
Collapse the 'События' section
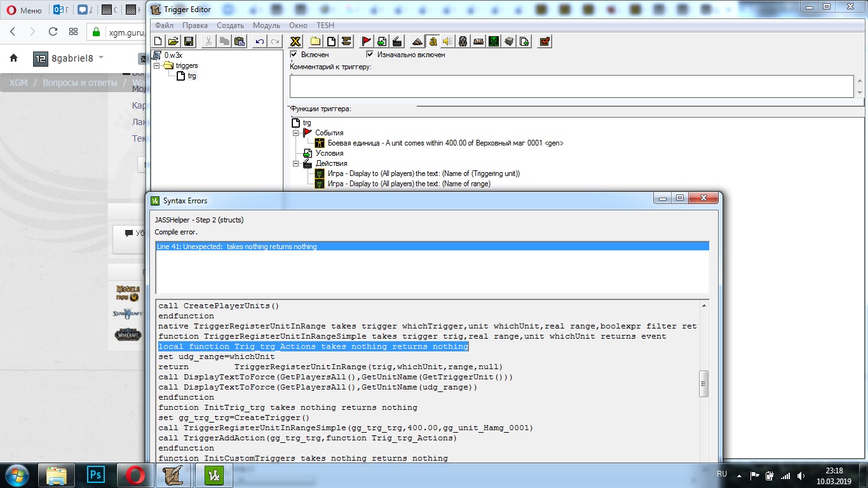click(x=296, y=133)
